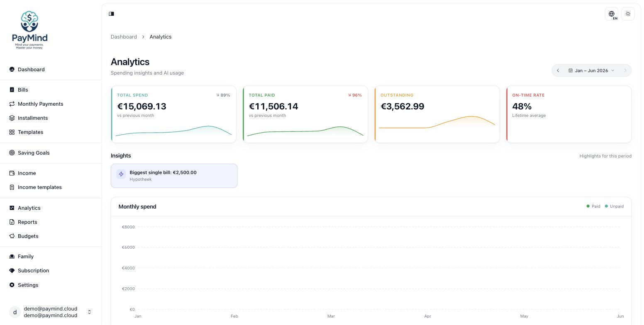The image size is (644, 325).
Task: Open the Jan – Jun 2026 date range dropdown
Action: [591, 70]
